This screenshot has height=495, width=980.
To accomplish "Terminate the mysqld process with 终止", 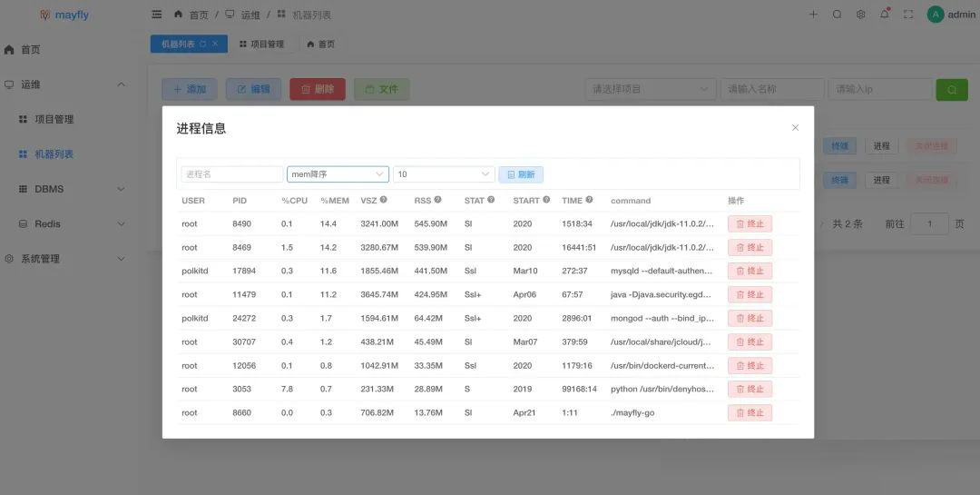I will pos(750,271).
